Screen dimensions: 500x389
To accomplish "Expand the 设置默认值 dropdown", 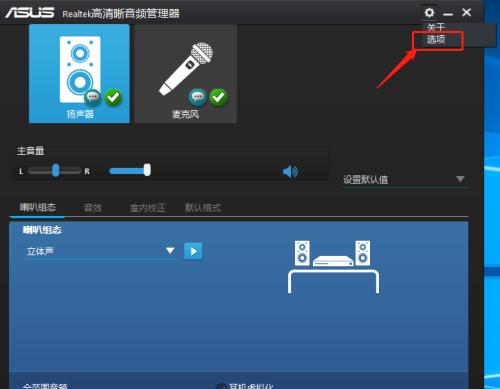I will click(x=405, y=180).
